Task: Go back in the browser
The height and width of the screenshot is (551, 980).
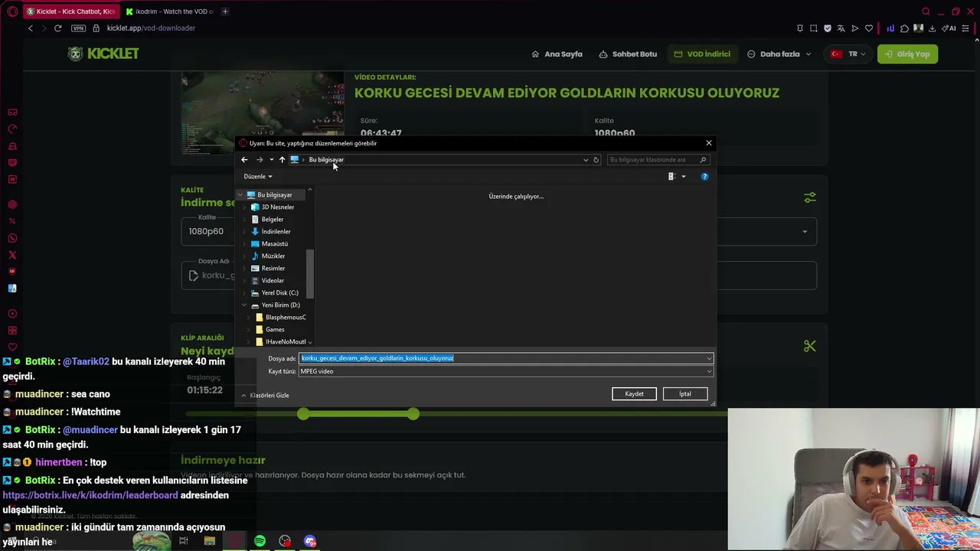Action: (31, 28)
